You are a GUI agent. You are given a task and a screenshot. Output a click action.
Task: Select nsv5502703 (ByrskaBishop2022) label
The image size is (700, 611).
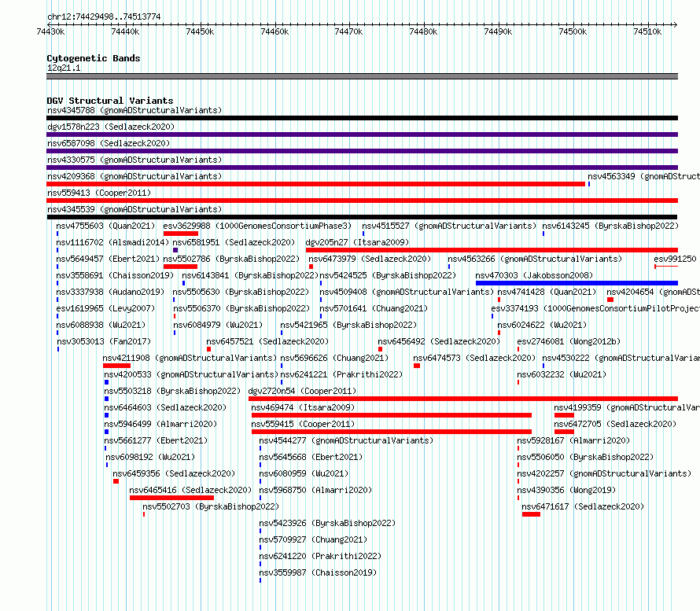coord(211,506)
